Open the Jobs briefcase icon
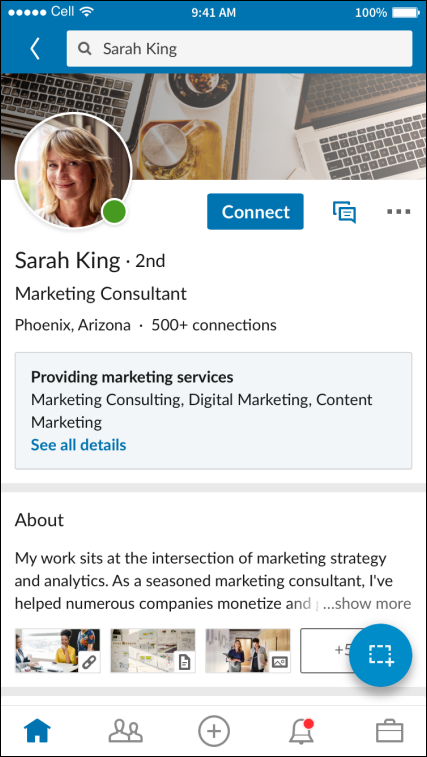 pyautogui.click(x=390, y=731)
